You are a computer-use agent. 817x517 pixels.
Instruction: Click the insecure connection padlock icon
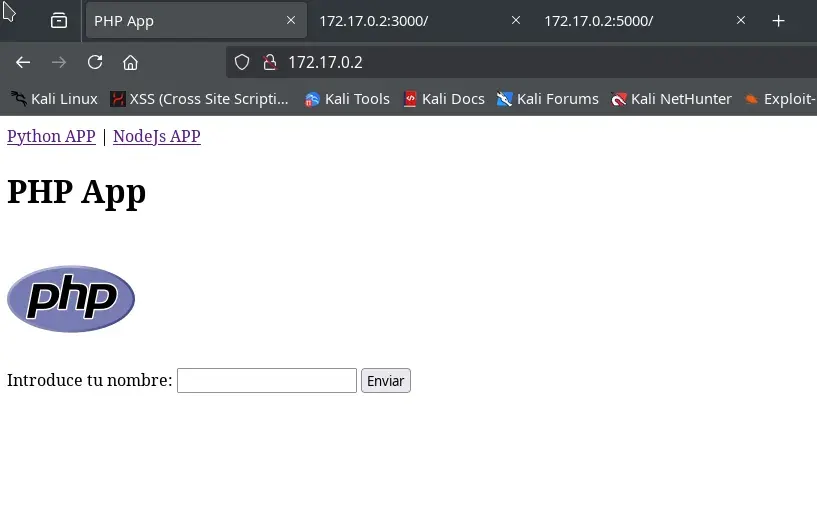pos(269,63)
